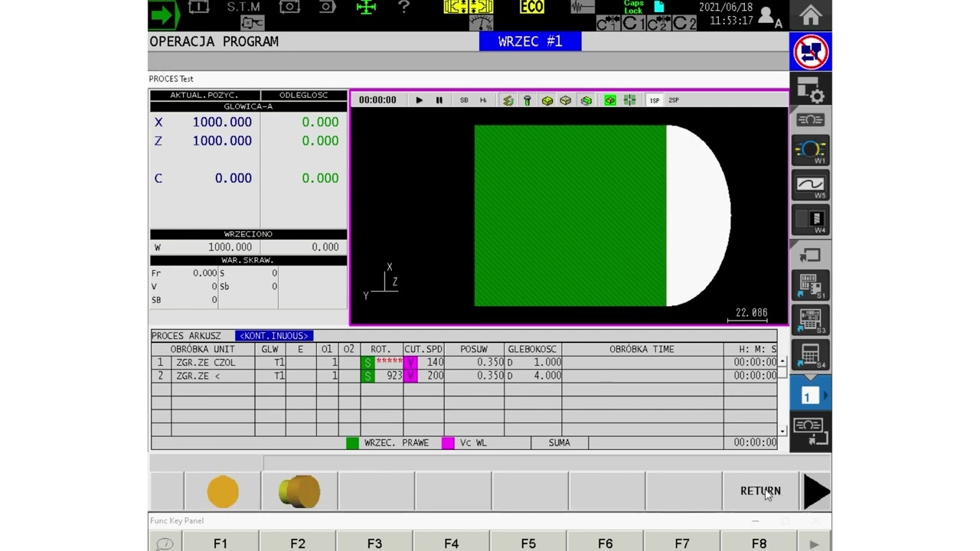The image size is (980, 551).
Task: Click the RETURN soft key
Action: tap(760, 491)
